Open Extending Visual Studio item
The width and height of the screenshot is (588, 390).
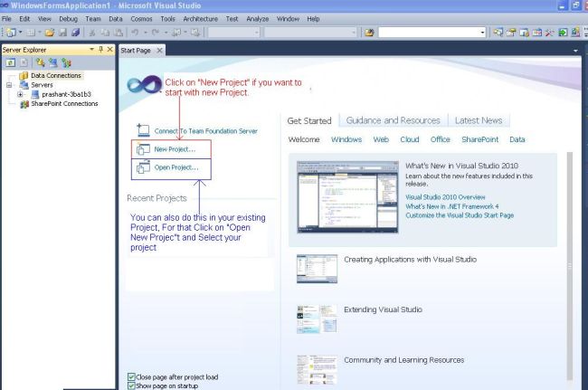pos(383,309)
